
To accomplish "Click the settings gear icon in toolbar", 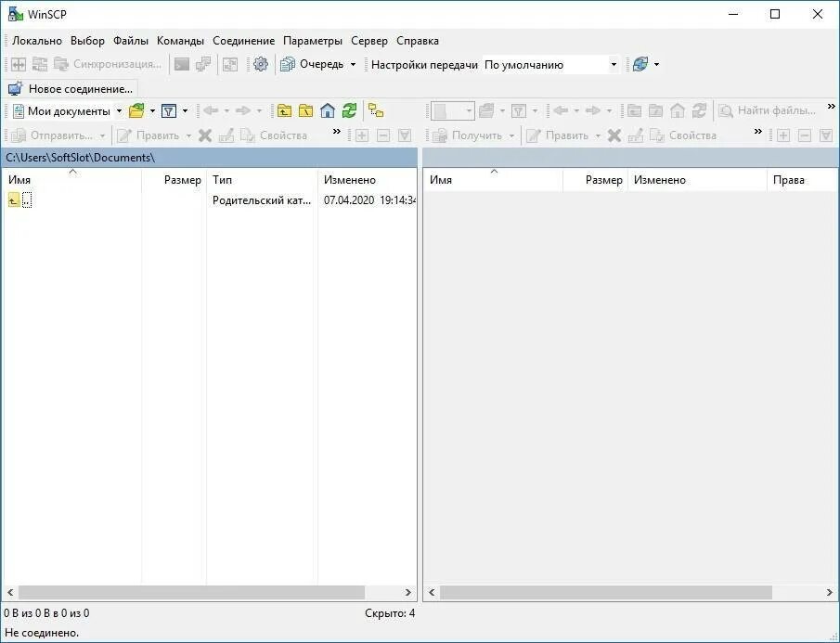I will tap(261, 64).
